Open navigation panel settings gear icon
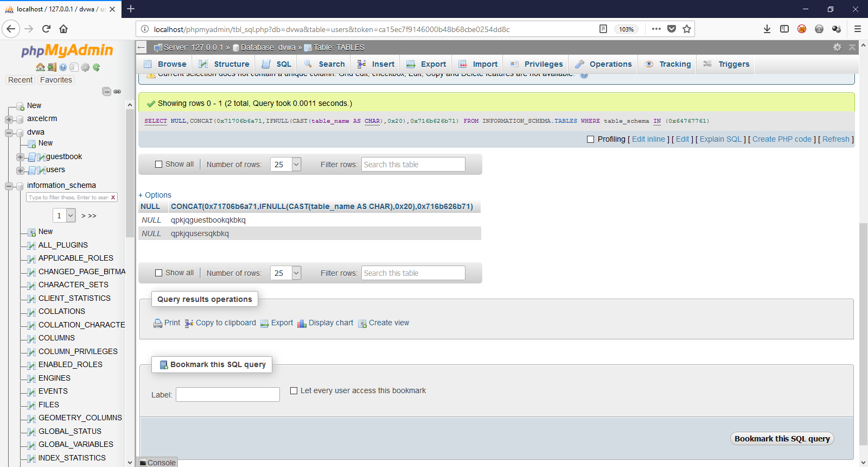This screenshot has height=467, width=868. point(85,67)
